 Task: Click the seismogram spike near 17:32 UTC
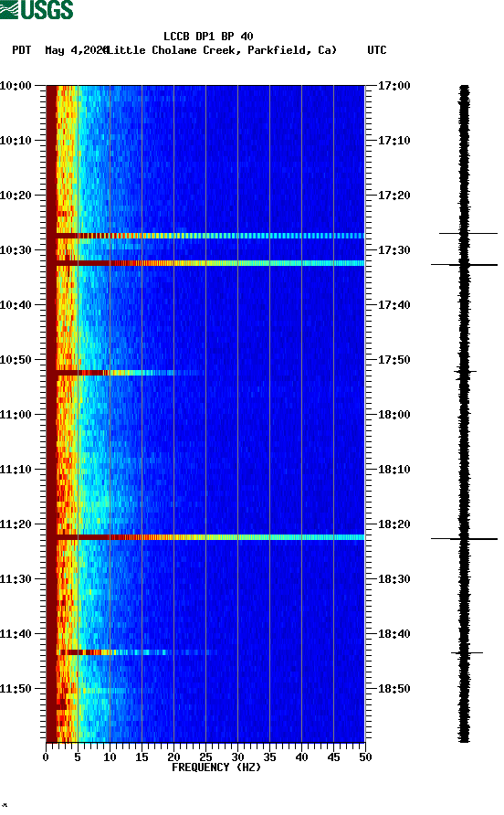click(x=464, y=265)
